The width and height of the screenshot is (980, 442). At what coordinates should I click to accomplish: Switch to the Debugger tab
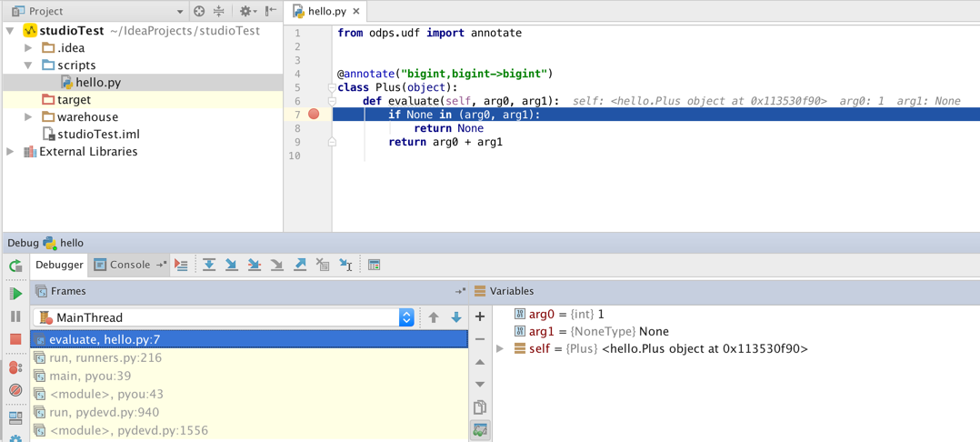click(x=59, y=265)
